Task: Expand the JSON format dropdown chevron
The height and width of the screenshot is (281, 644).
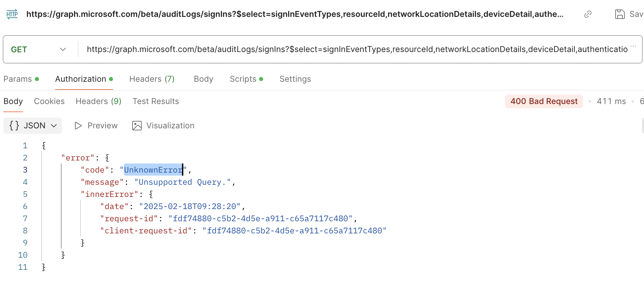Action: (x=54, y=126)
